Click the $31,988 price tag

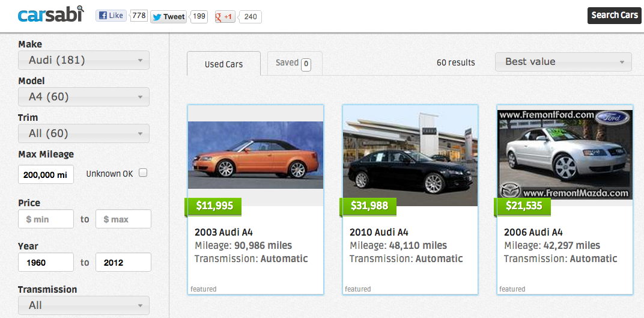(x=369, y=206)
